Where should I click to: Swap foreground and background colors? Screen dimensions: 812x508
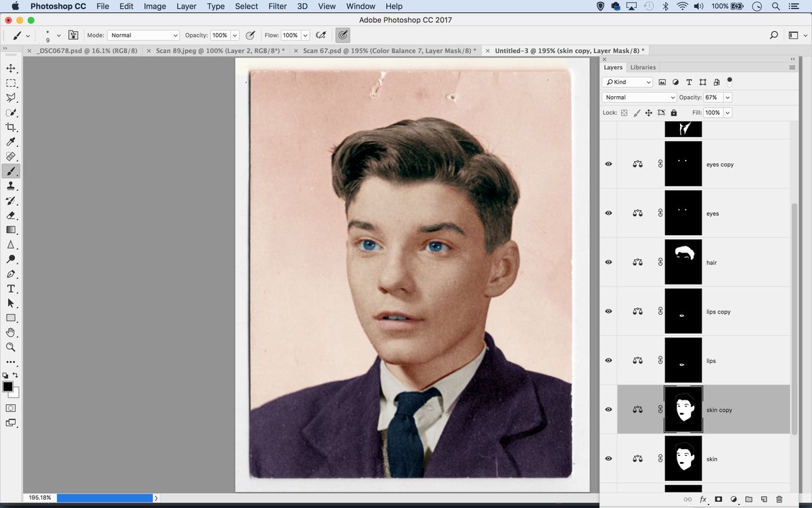(x=16, y=375)
